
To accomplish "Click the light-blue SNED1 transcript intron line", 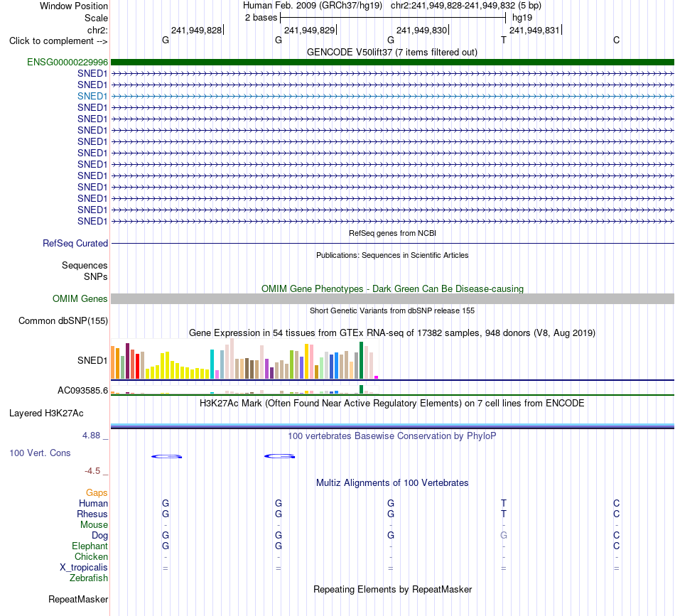I will click(x=392, y=97).
